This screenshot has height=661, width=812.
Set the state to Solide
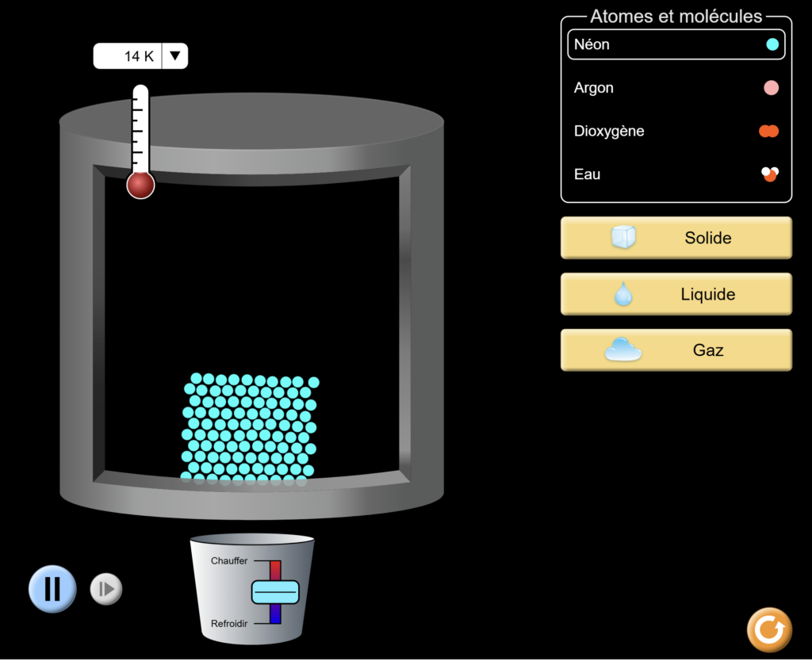676,238
